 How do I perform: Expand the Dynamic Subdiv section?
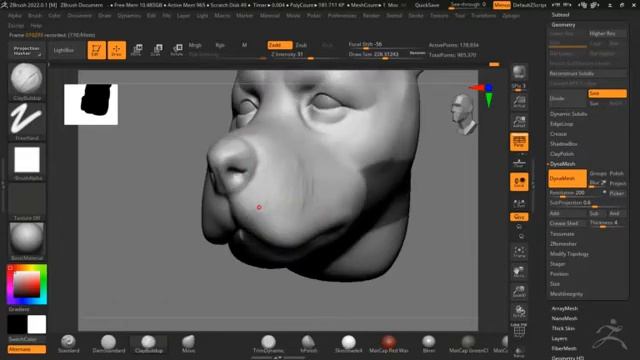coord(568,114)
